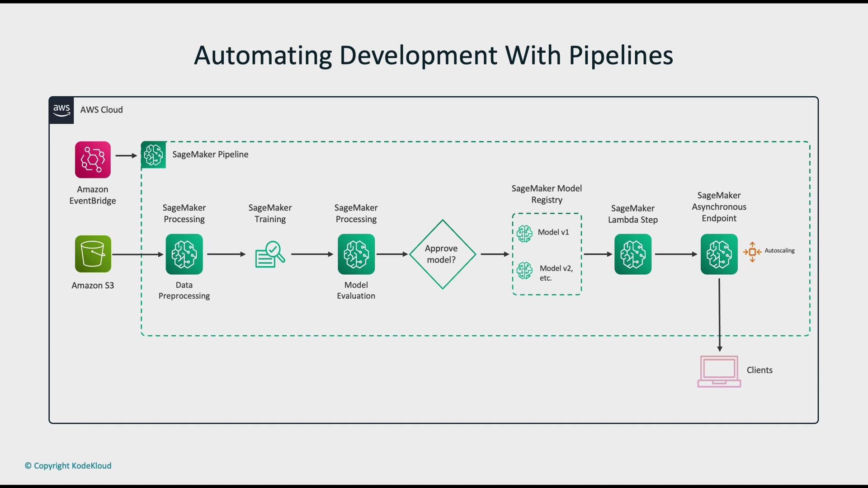Select the SageMaker Lambda Step icon
The image size is (868, 488).
(633, 254)
